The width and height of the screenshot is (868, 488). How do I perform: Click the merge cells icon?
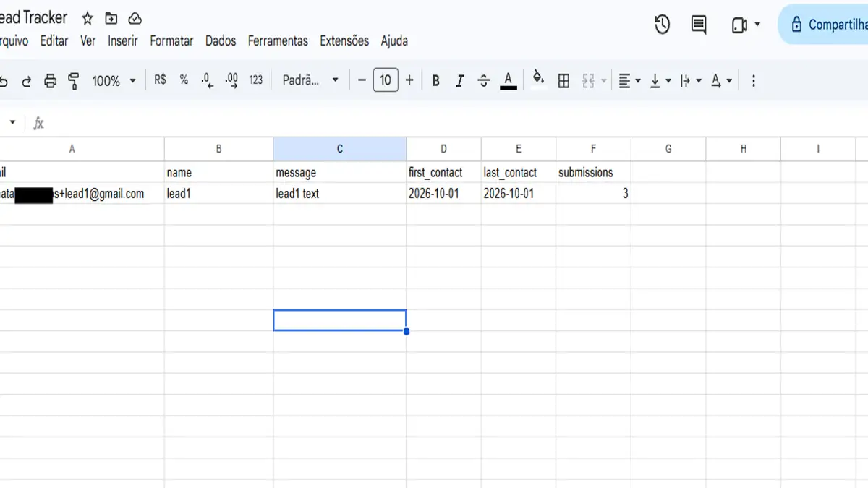(587, 81)
